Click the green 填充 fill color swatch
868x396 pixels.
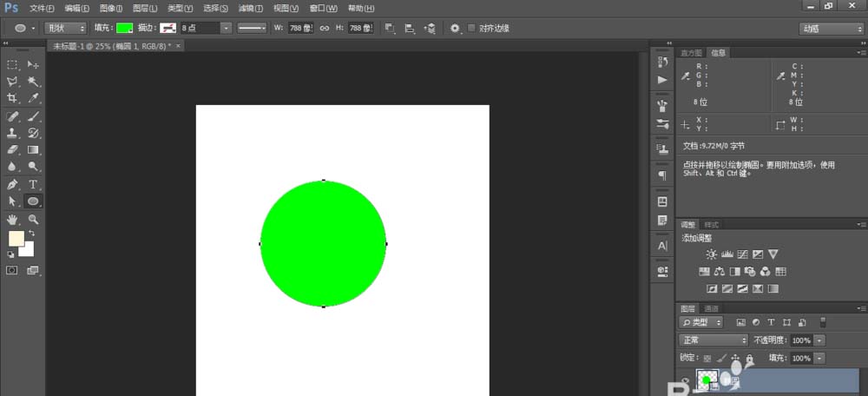point(125,29)
